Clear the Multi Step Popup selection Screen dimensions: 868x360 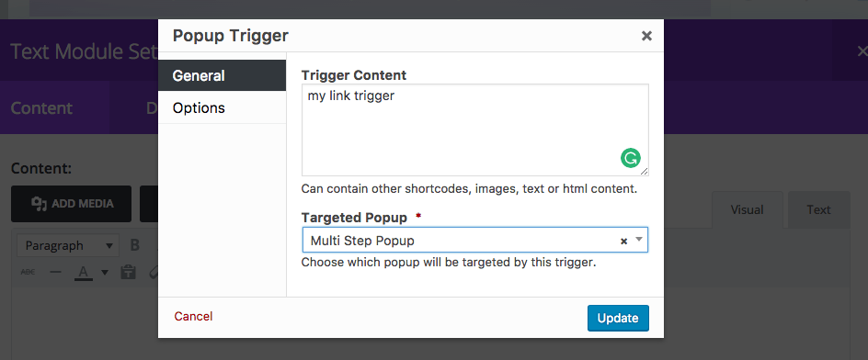click(x=623, y=242)
